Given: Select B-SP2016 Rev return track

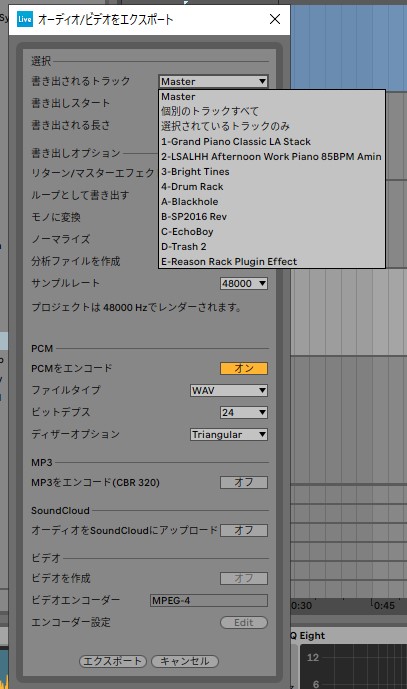Looking at the screenshot, I should pos(272,217).
